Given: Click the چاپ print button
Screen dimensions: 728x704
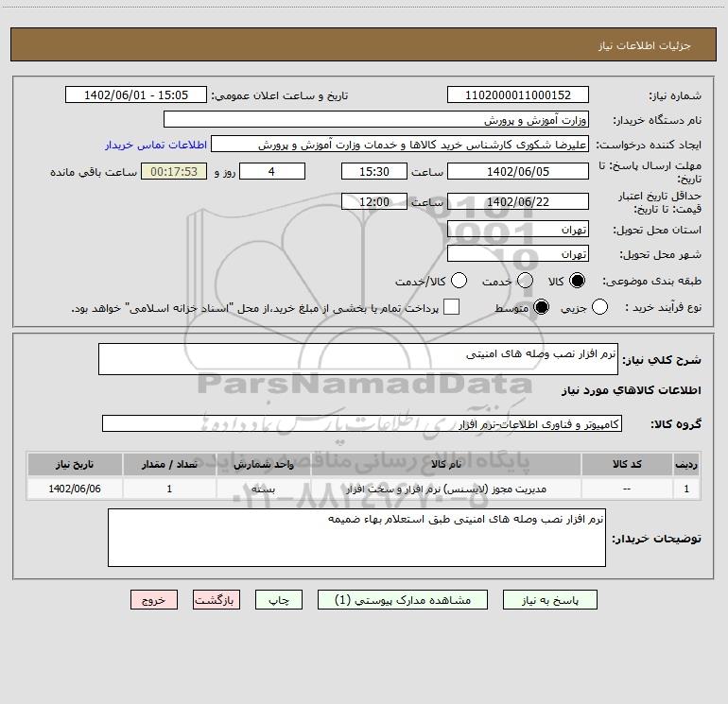Looking at the screenshot, I should (279, 600).
